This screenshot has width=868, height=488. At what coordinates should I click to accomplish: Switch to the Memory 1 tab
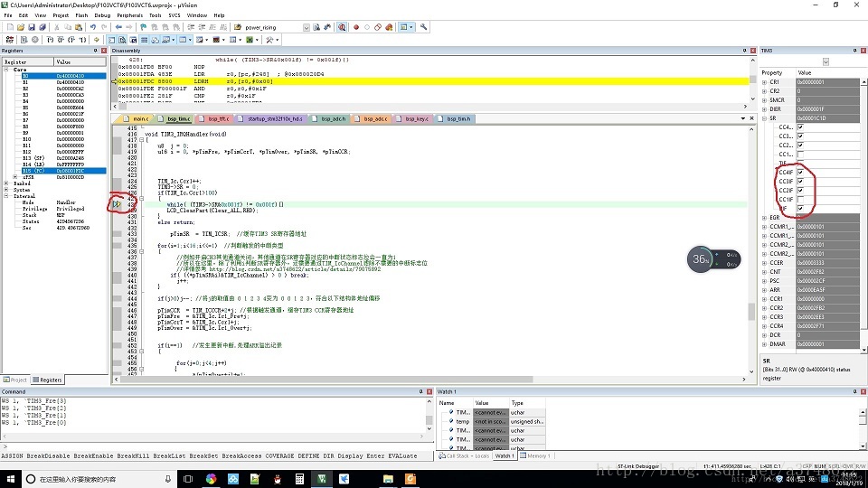tap(538, 455)
